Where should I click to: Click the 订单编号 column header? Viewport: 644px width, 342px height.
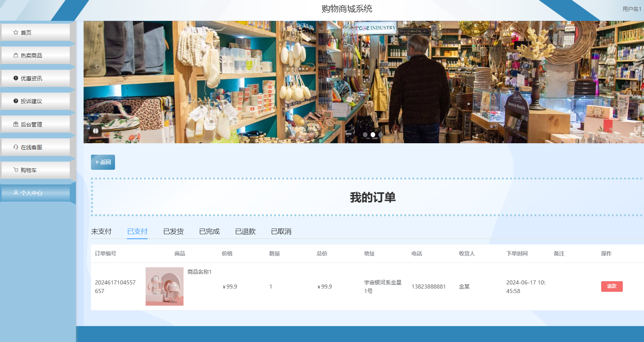[x=106, y=253]
